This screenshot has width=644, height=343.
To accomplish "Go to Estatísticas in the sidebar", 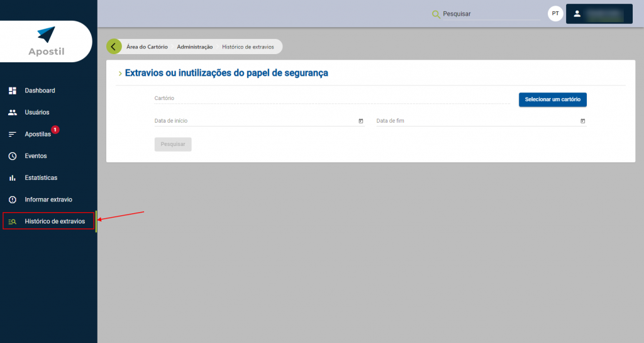I will click(x=41, y=178).
